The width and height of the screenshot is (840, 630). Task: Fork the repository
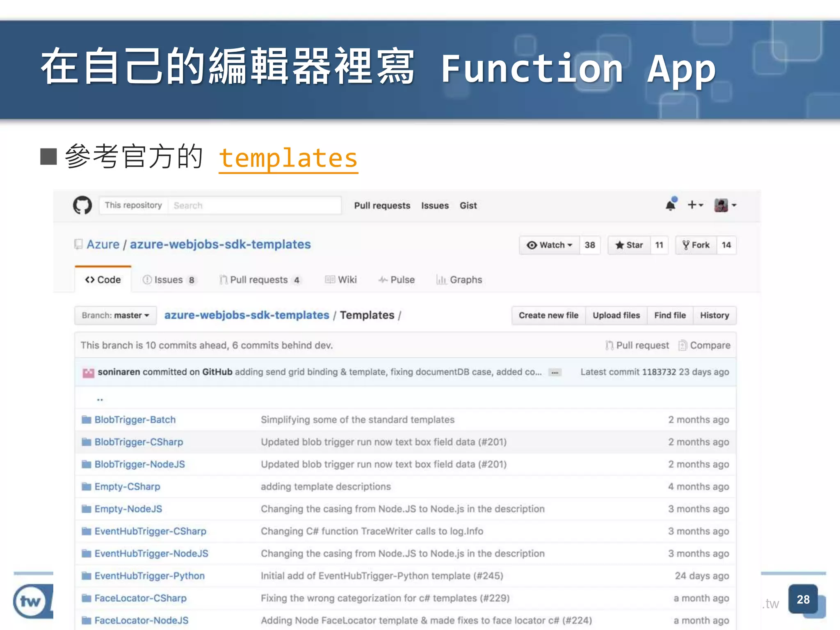[696, 245]
